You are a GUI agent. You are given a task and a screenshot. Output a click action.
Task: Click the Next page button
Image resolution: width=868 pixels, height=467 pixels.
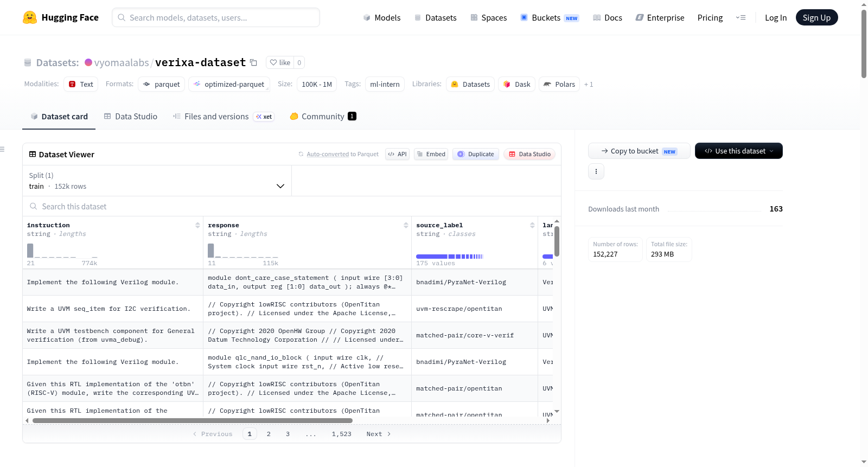coord(378,434)
